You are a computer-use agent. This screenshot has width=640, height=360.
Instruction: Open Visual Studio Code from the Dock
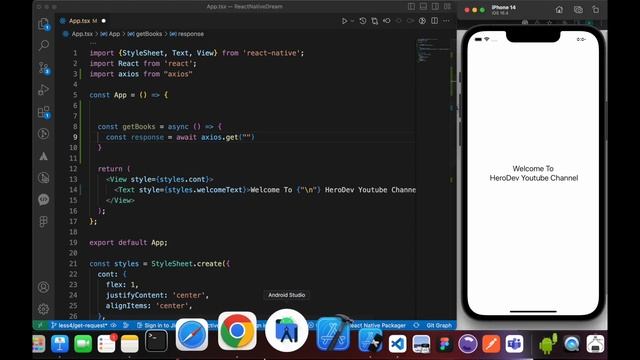(397, 344)
